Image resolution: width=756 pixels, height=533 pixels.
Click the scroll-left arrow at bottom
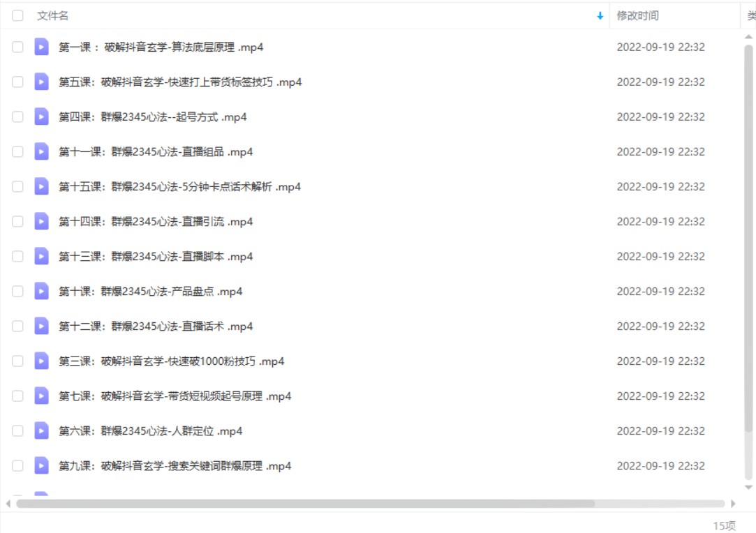[8, 504]
